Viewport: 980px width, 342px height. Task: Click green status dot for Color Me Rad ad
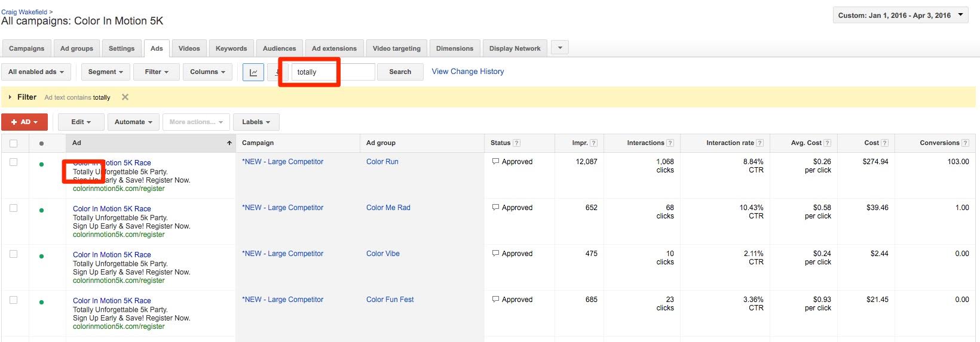point(41,210)
